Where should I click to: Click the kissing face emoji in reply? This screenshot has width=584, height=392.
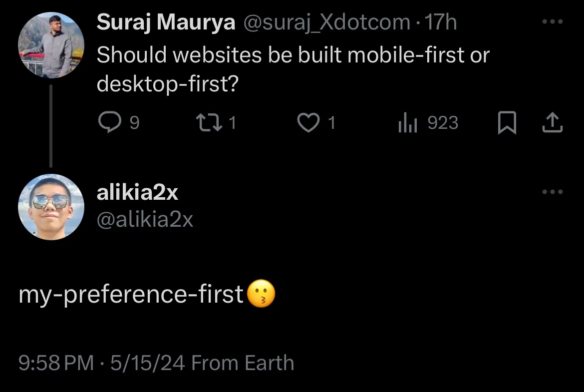[261, 295]
